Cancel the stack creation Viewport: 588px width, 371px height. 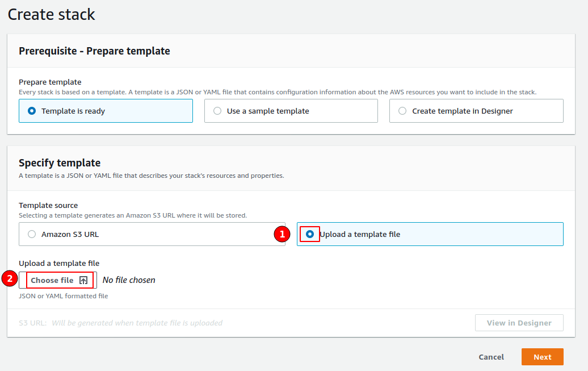pyautogui.click(x=491, y=357)
